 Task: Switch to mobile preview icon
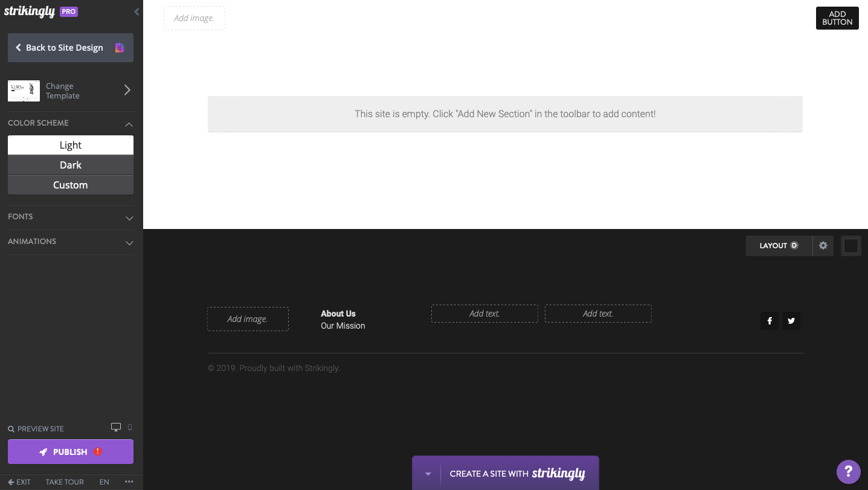(x=129, y=427)
